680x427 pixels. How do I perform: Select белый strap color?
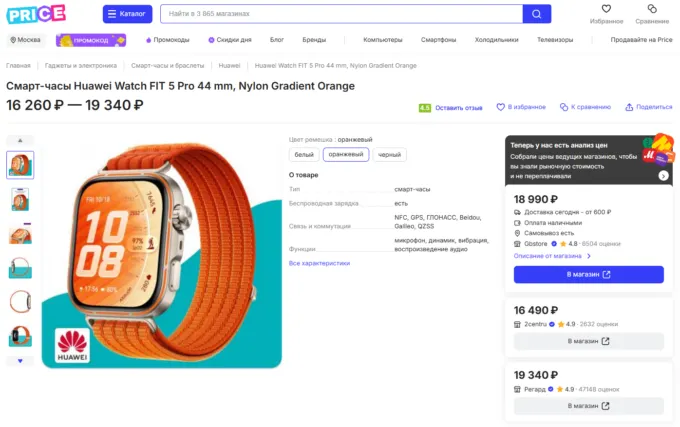(x=304, y=155)
